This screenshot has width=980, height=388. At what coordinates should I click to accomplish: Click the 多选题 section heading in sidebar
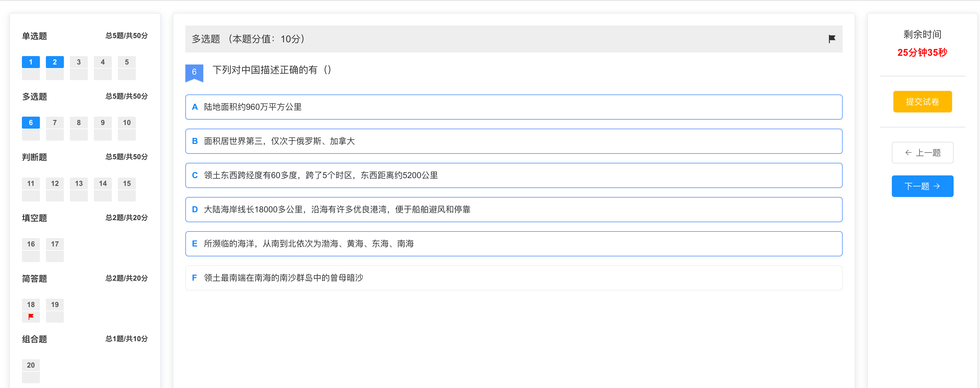coord(34,97)
